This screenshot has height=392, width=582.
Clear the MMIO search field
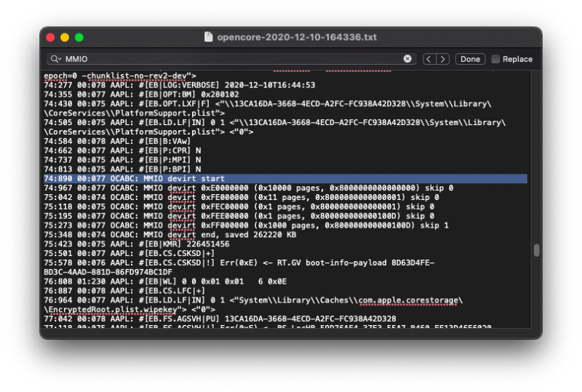point(407,59)
